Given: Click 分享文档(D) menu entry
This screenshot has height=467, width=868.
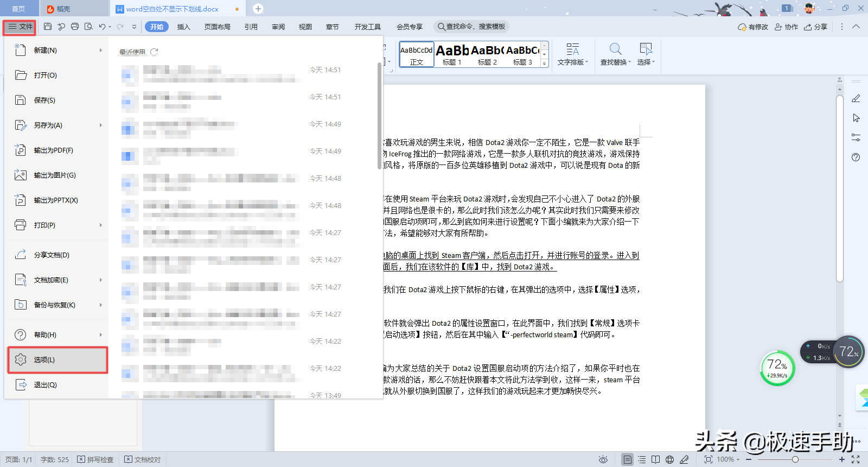Looking at the screenshot, I should pos(58,255).
